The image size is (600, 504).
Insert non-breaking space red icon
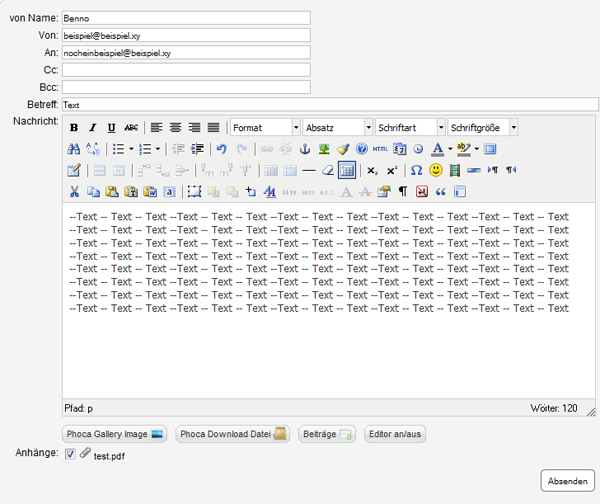click(422, 192)
